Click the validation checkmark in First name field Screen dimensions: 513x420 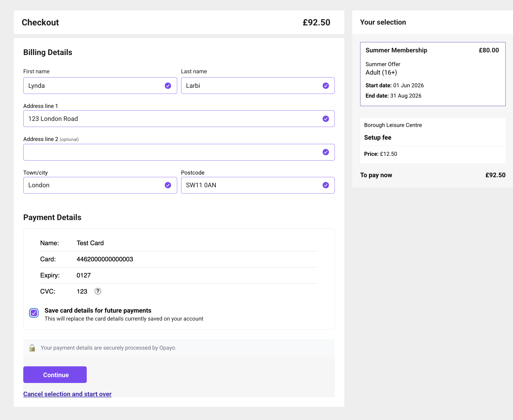[168, 86]
